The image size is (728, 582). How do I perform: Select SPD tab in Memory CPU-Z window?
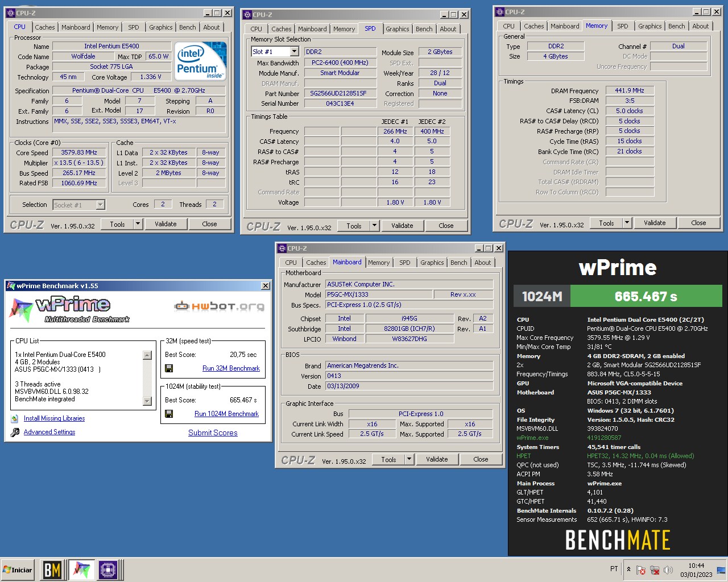623,26
